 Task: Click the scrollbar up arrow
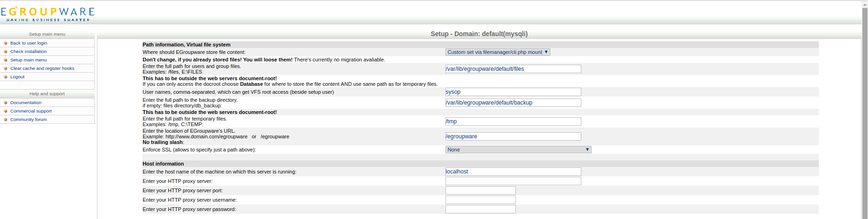[865, 4]
